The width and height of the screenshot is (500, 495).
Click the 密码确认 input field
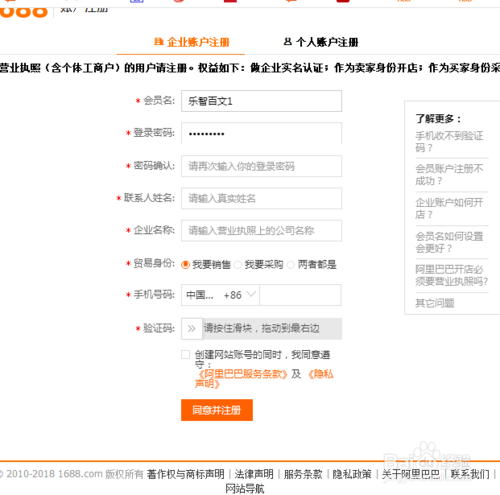pyautogui.click(x=261, y=166)
